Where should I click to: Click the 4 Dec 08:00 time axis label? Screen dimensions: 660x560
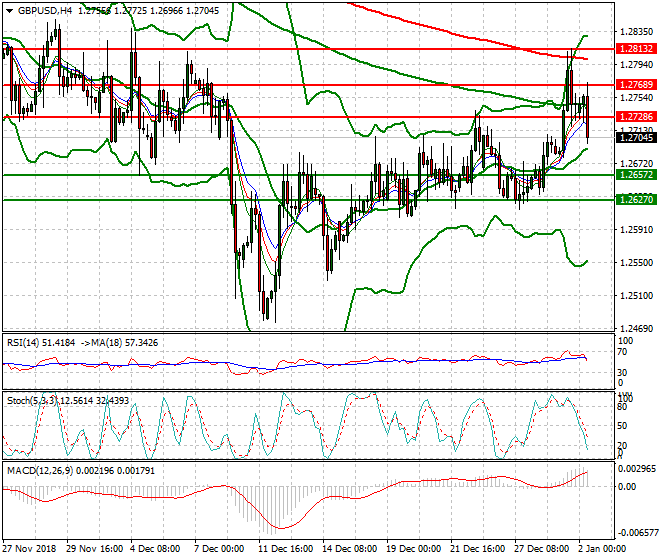pos(155,549)
